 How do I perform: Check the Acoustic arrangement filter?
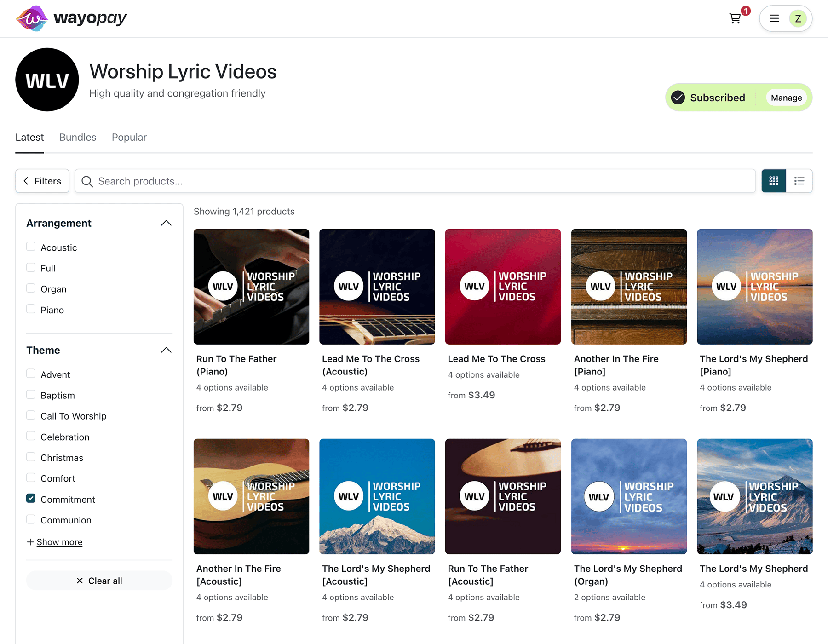coord(31,247)
